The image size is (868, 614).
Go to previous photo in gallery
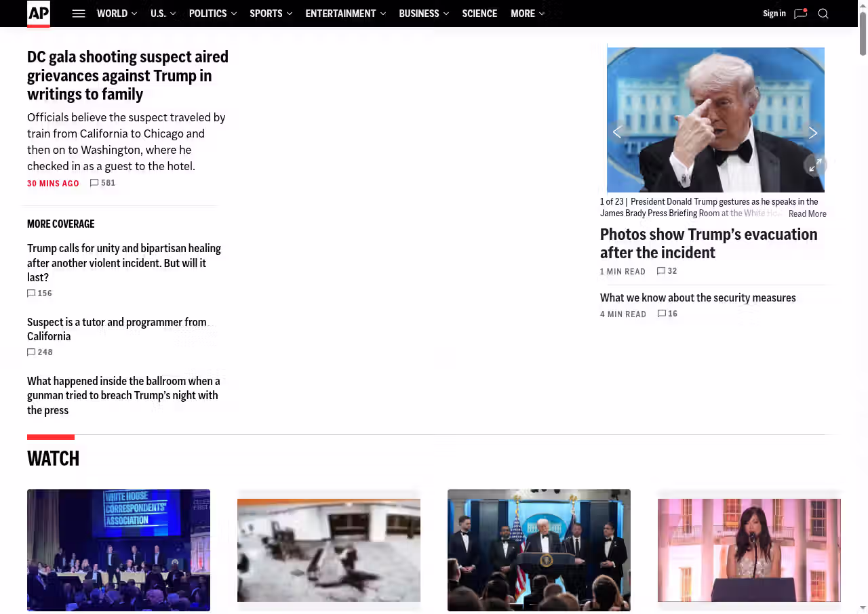point(617,133)
